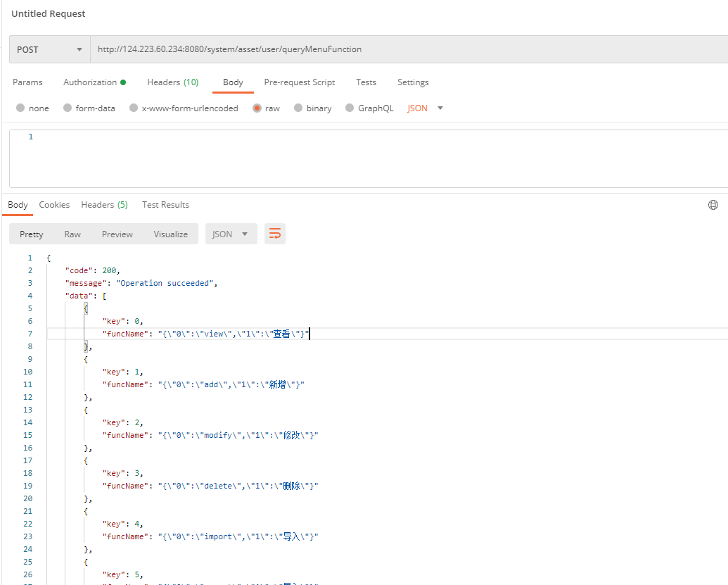
Task: Select the binary body radio button
Action: coord(298,108)
